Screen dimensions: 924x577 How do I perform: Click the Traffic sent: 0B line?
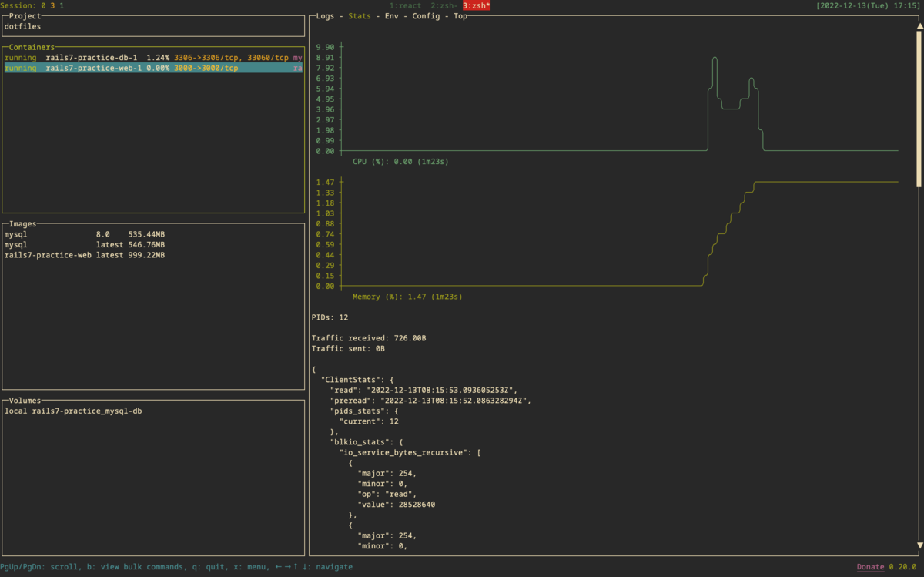[348, 348]
